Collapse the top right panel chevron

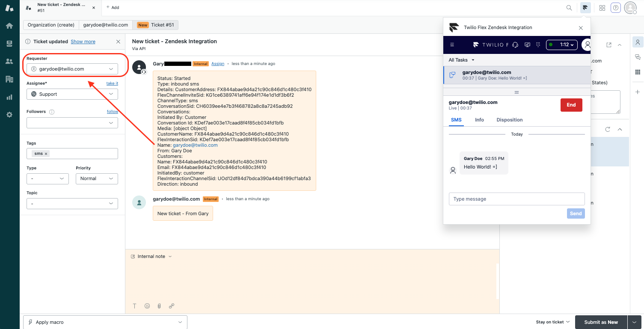click(619, 45)
